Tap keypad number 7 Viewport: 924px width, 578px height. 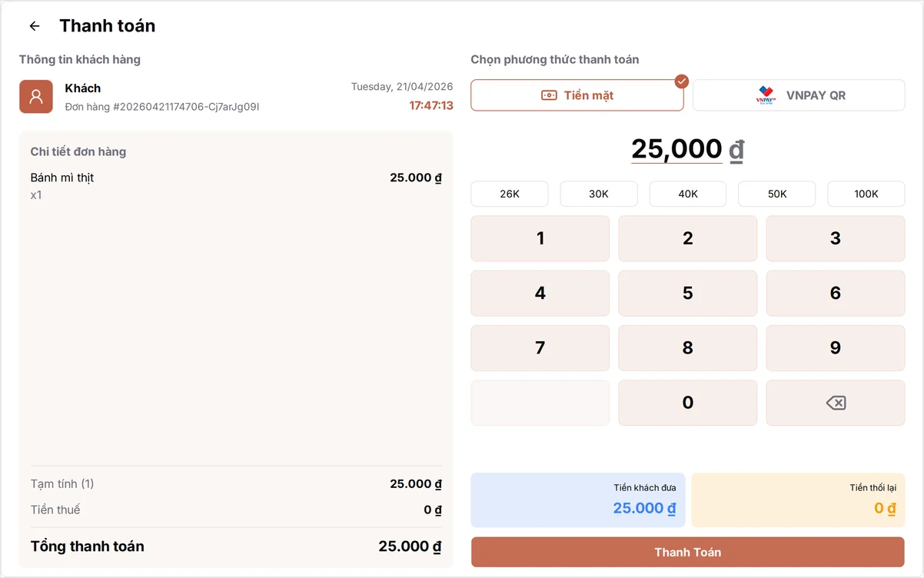click(x=540, y=348)
